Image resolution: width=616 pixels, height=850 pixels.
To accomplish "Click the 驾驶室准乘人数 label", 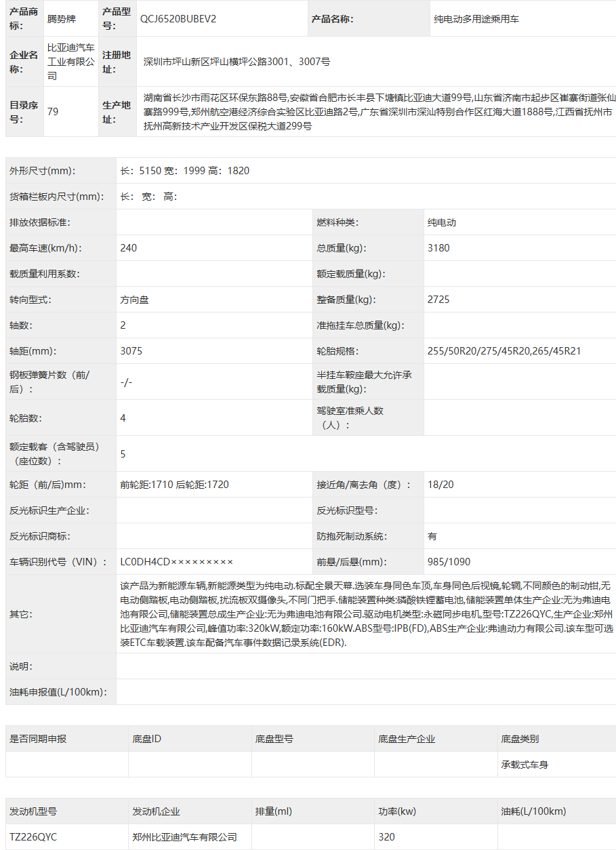I will pyautogui.click(x=350, y=418).
